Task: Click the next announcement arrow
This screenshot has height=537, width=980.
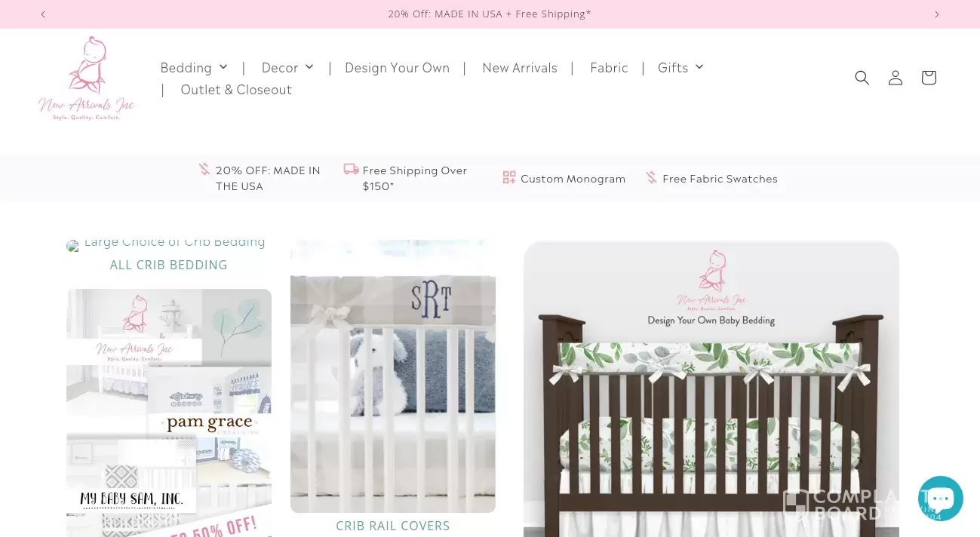Action: 937,14
